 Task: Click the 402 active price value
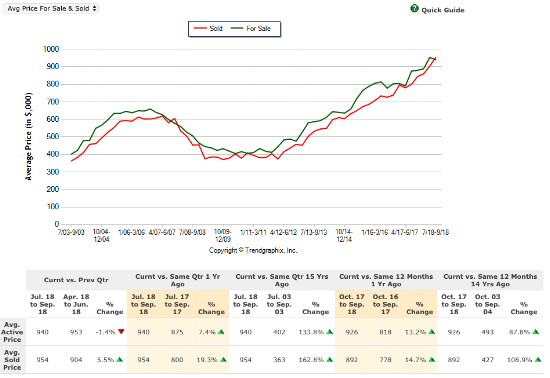coord(279,332)
